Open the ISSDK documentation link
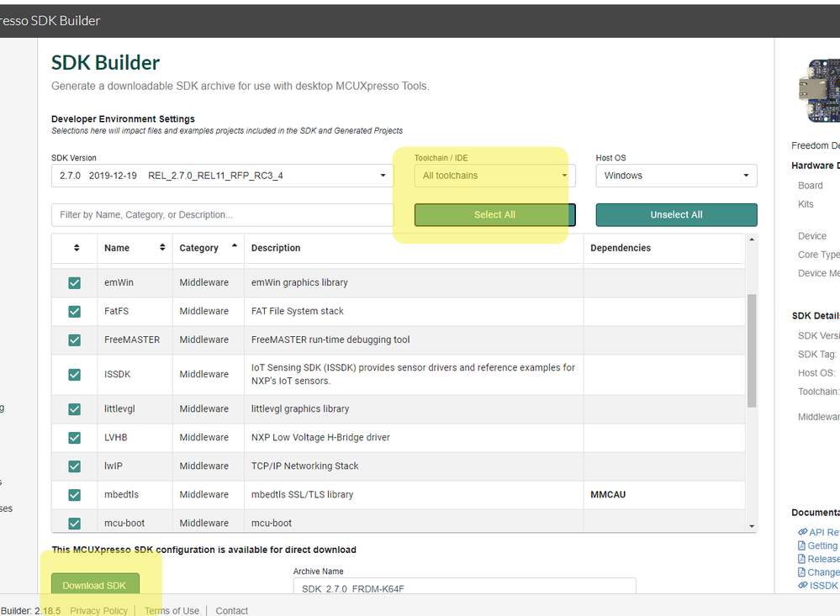The height and width of the screenshot is (616, 840). point(818,586)
